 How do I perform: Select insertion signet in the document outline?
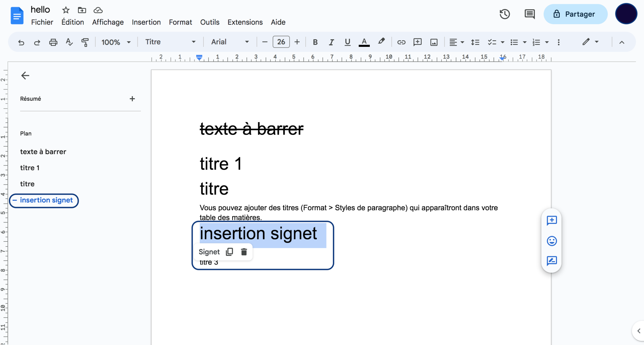(46, 200)
